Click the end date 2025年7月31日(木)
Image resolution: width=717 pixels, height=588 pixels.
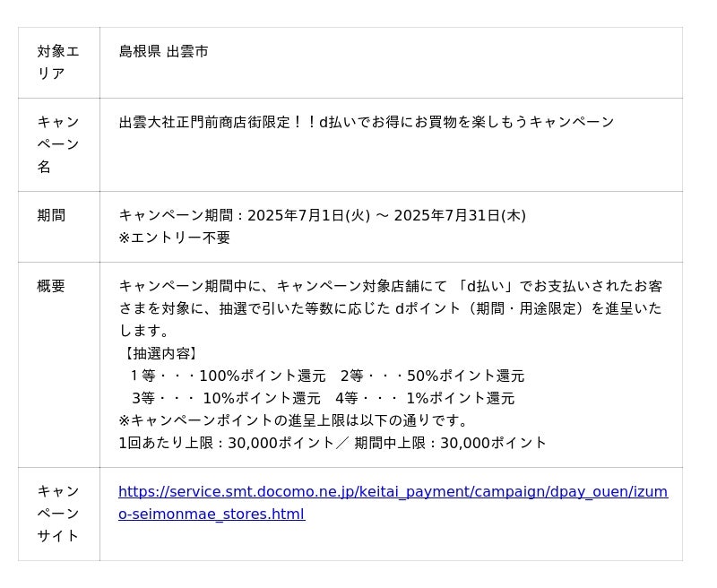pos(459,215)
